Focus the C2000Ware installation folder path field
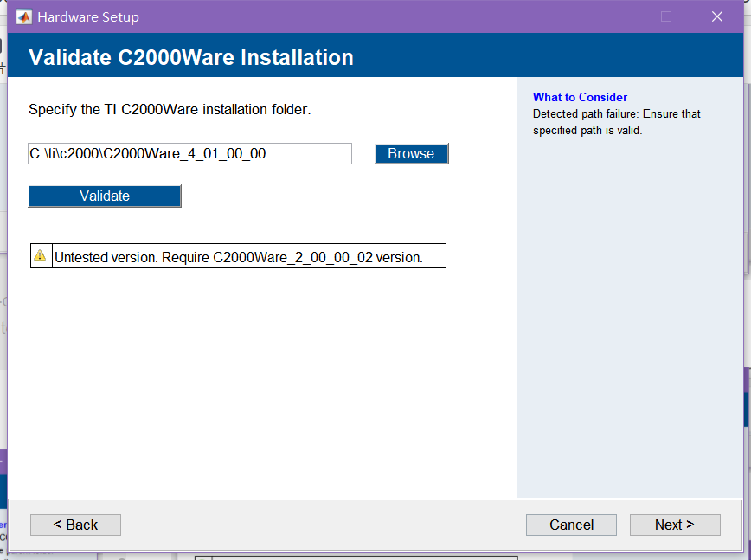Screen dimensions: 751x560 coord(189,154)
